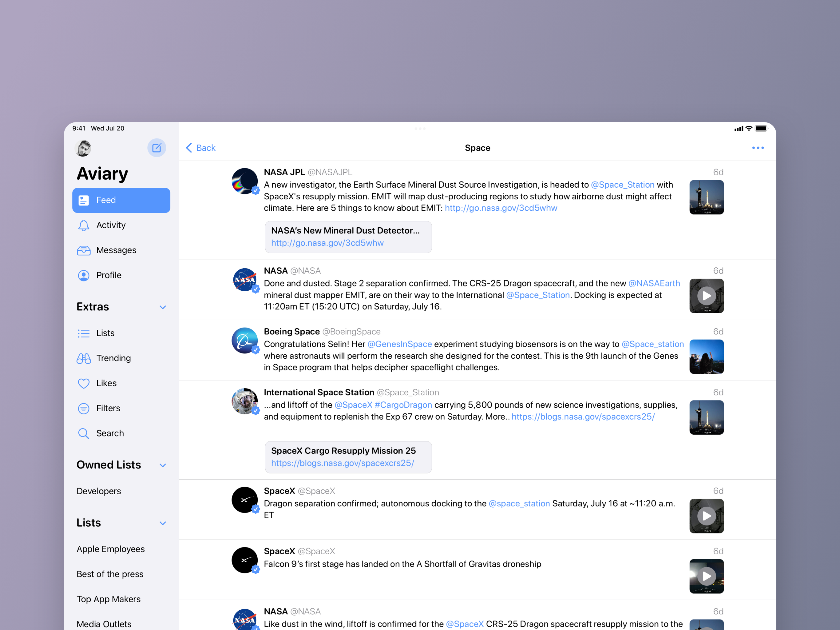
Task: Play video on NASA Done and dusted tweet
Action: pos(706,296)
